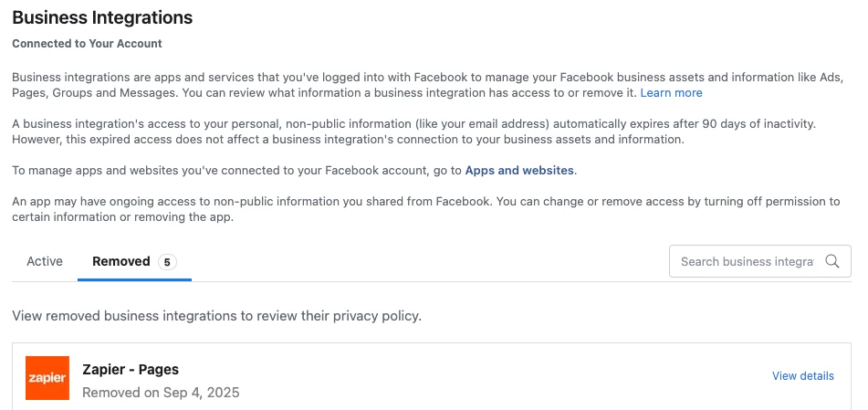Viewport: 868px width, 410px height.
Task: Click the To manage apps and websites sentence
Action: [x=295, y=171]
